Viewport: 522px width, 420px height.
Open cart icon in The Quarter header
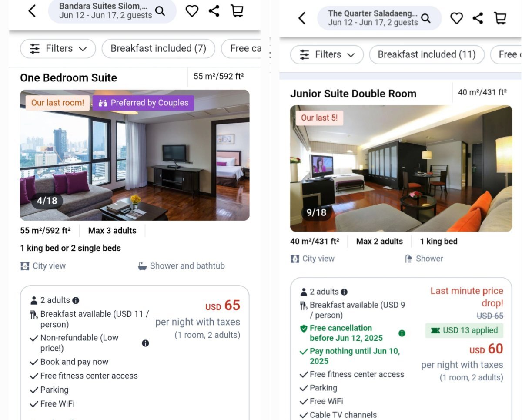click(x=500, y=18)
